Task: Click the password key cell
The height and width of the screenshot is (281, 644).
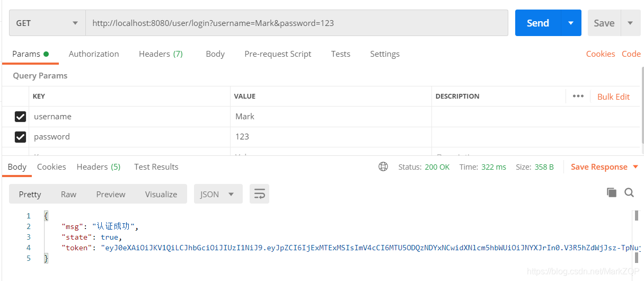Action: point(130,137)
